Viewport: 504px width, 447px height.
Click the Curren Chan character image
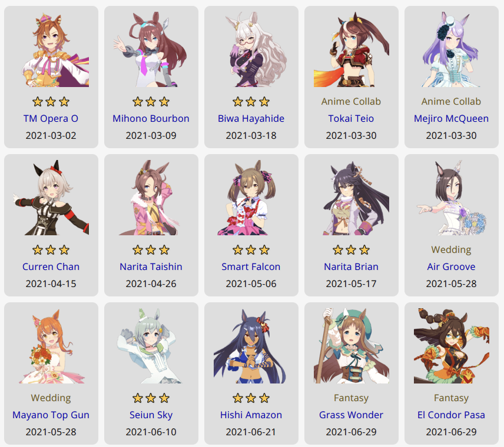point(51,198)
